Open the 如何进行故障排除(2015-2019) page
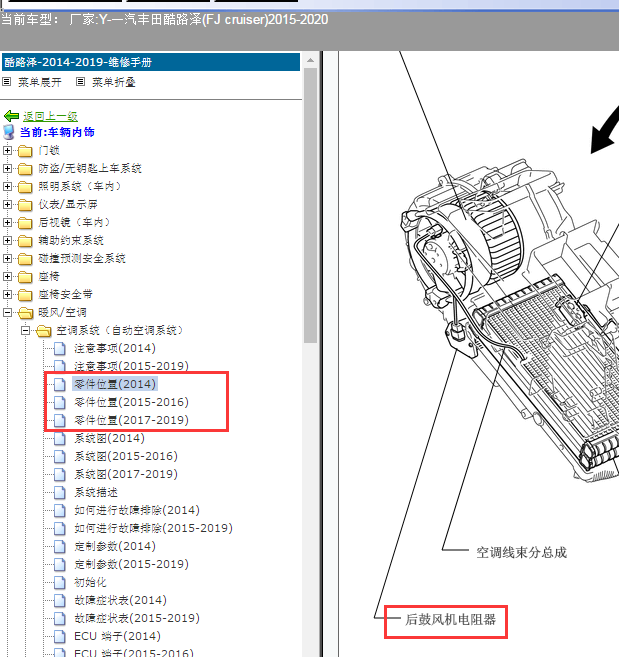The image size is (619, 657). tap(153, 528)
